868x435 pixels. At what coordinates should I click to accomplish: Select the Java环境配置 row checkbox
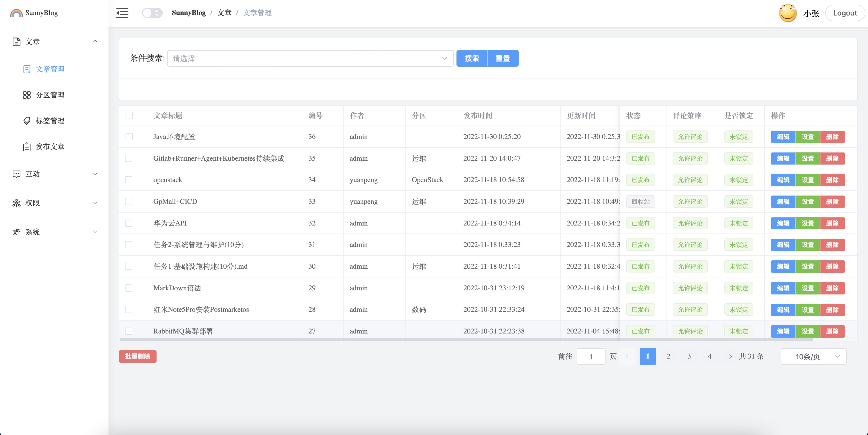(x=129, y=136)
